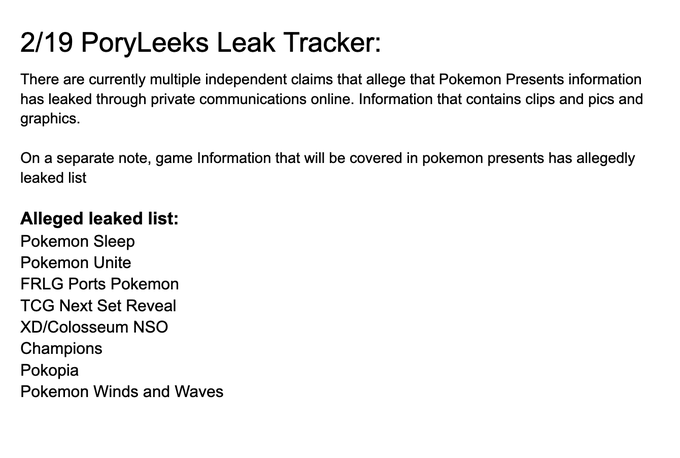Select the 'Pokopia' list entry
This screenshot has height=458, width=680.
(49, 370)
